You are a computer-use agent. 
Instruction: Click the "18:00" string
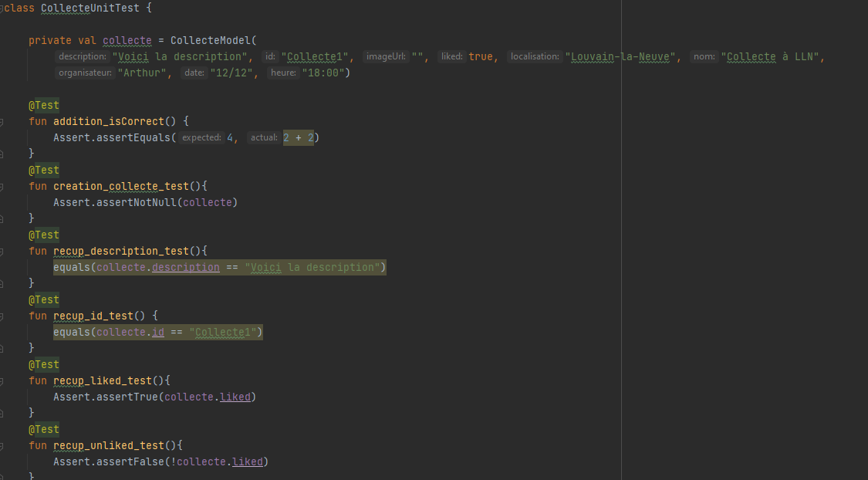click(x=323, y=73)
